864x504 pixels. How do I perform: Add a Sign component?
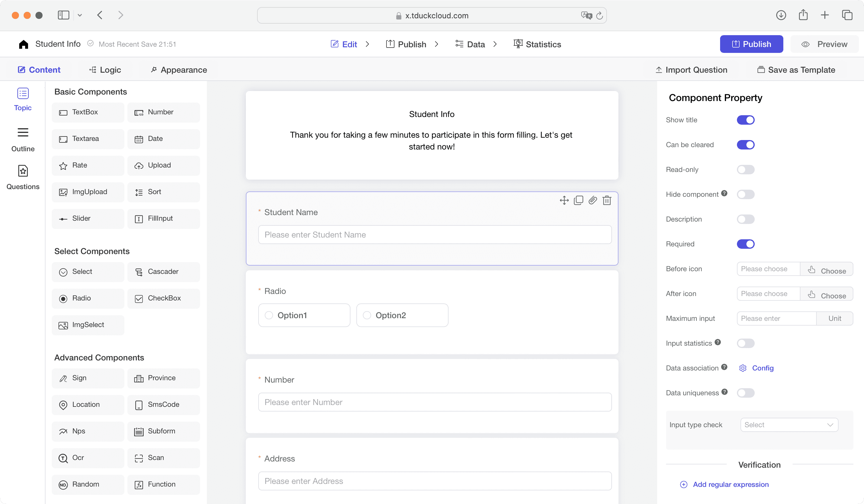[88, 378]
